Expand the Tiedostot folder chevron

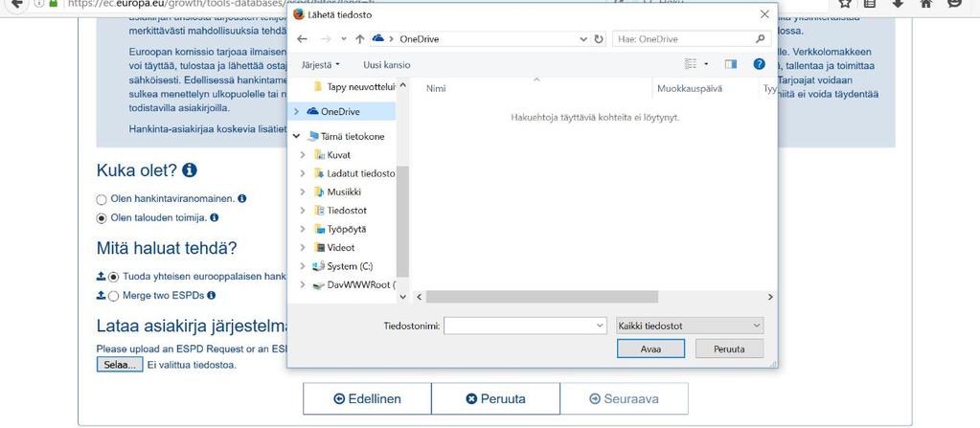303,211
